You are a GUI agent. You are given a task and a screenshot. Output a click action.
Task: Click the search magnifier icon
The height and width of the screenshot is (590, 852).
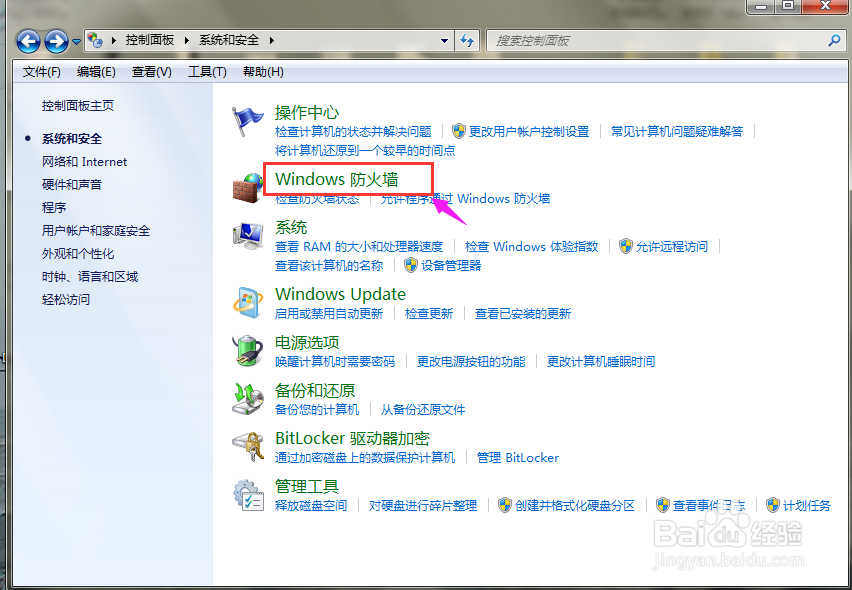(834, 40)
